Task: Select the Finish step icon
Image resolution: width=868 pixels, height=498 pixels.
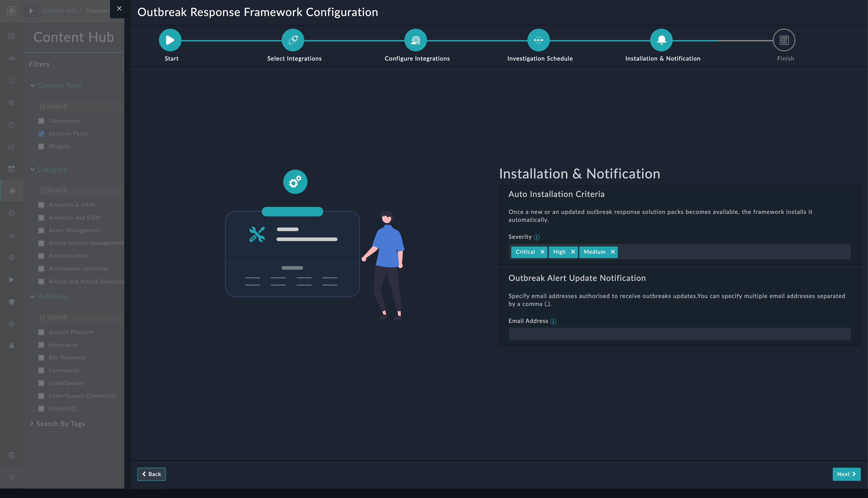Action: [784, 40]
